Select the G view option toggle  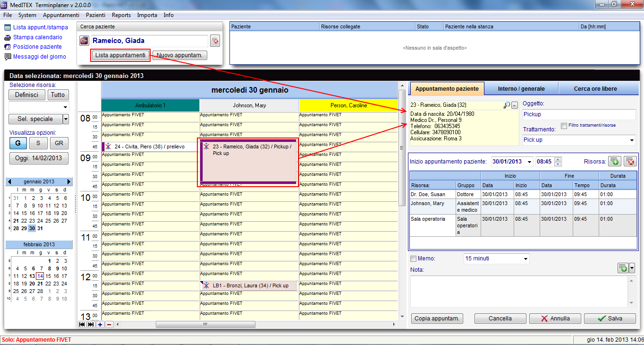(18, 144)
